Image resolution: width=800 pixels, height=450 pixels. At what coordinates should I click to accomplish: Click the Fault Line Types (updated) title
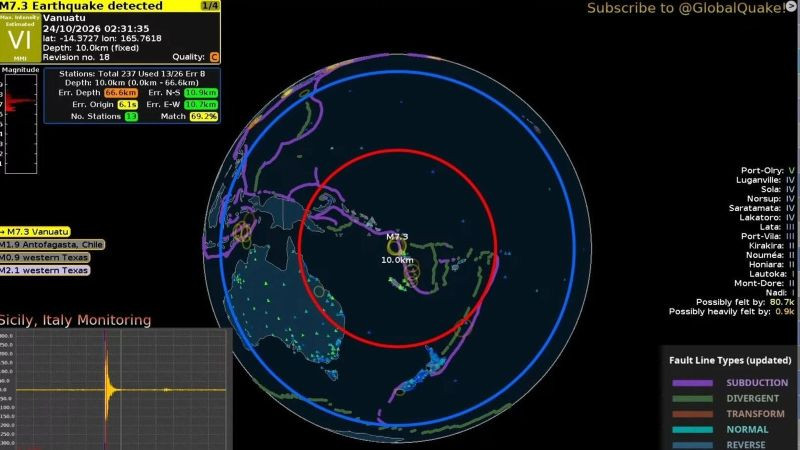(x=730, y=360)
